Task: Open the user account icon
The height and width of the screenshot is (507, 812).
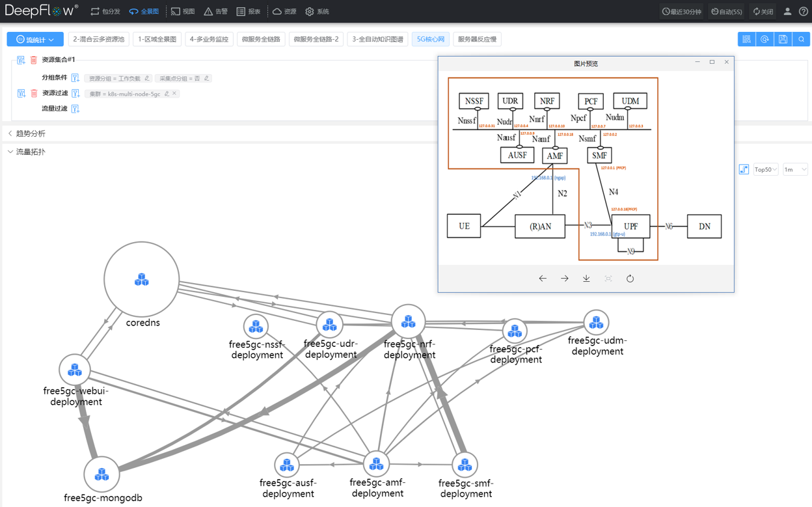Action: click(787, 12)
